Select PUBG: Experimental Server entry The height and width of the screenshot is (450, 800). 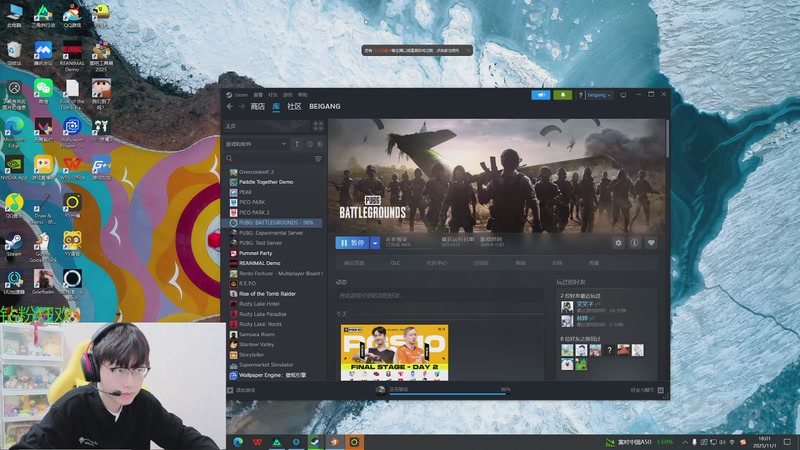tap(271, 233)
